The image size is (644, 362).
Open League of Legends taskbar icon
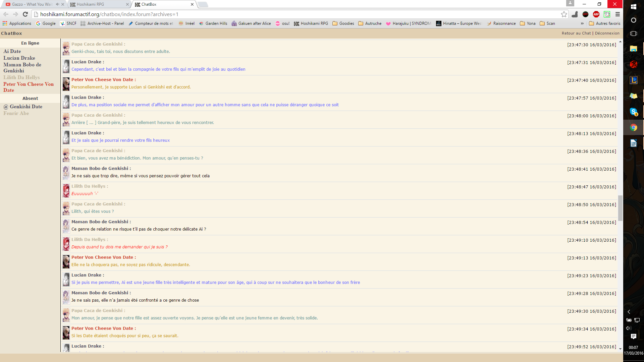[633, 80]
